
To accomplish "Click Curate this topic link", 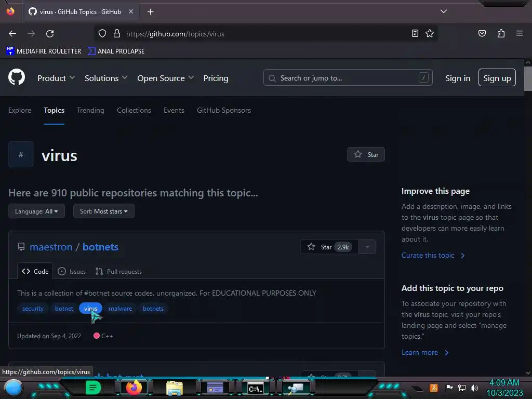I will pyautogui.click(x=433, y=255).
